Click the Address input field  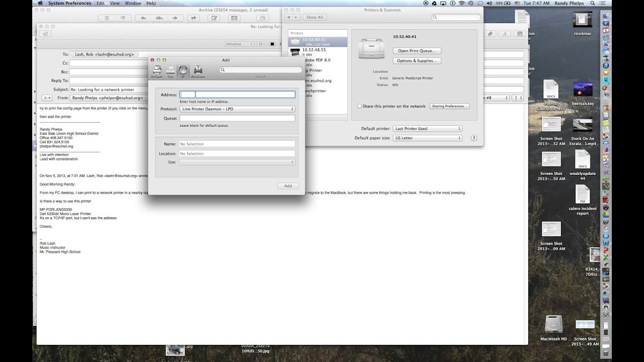[x=237, y=95]
